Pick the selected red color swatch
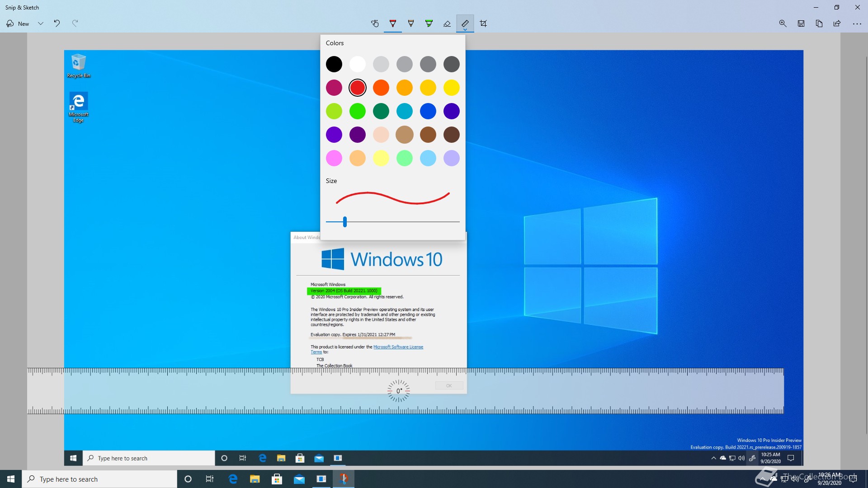 pos(358,88)
